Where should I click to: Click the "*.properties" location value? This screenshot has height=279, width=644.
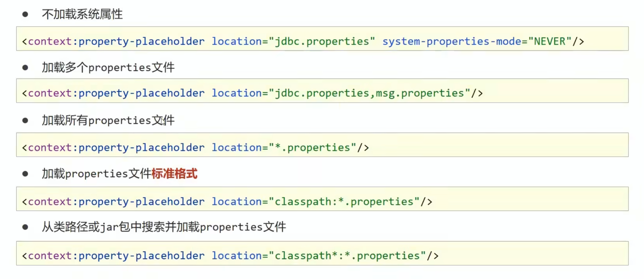click(312, 147)
